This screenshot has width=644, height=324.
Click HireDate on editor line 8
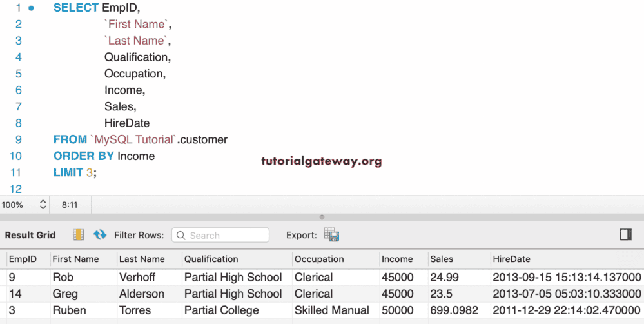pyautogui.click(x=127, y=123)
